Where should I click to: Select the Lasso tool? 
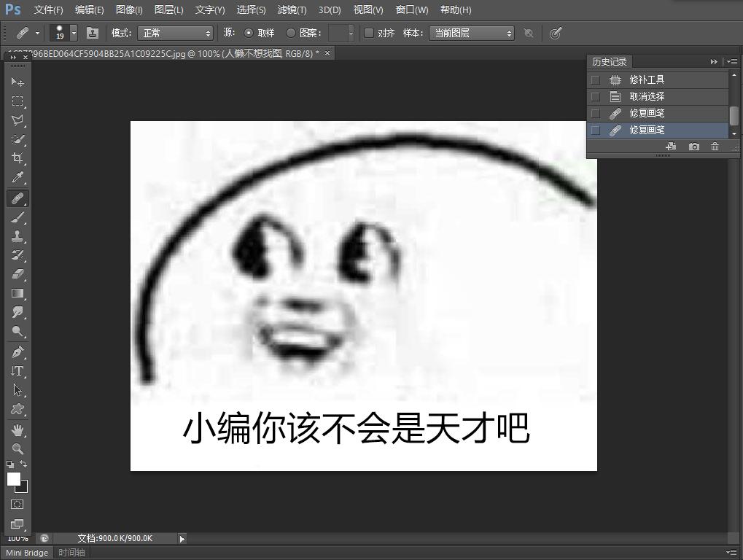tap(17, 120)
